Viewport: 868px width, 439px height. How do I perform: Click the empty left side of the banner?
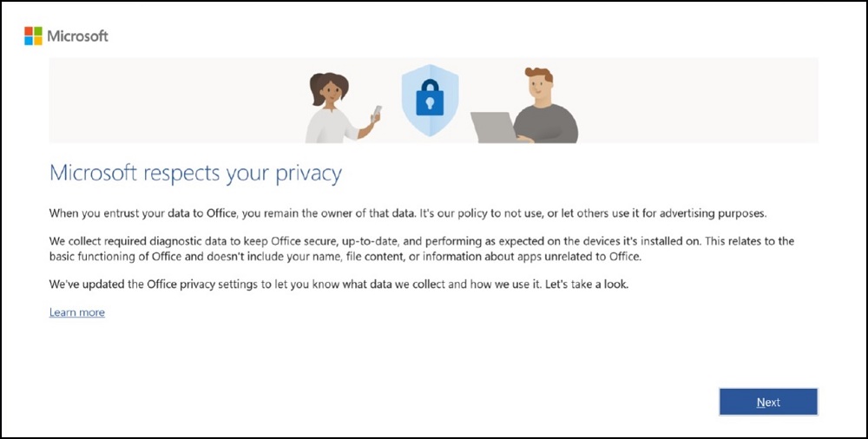pos(174,100)
